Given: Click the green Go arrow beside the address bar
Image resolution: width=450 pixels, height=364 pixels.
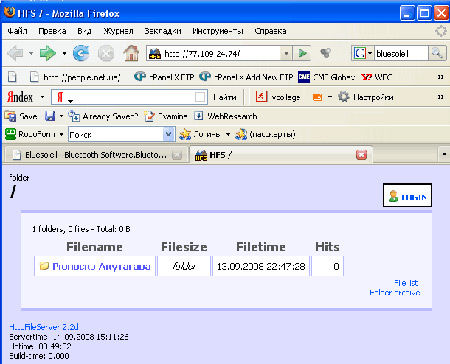Looking at the screenshot, I should pos(303,53).
